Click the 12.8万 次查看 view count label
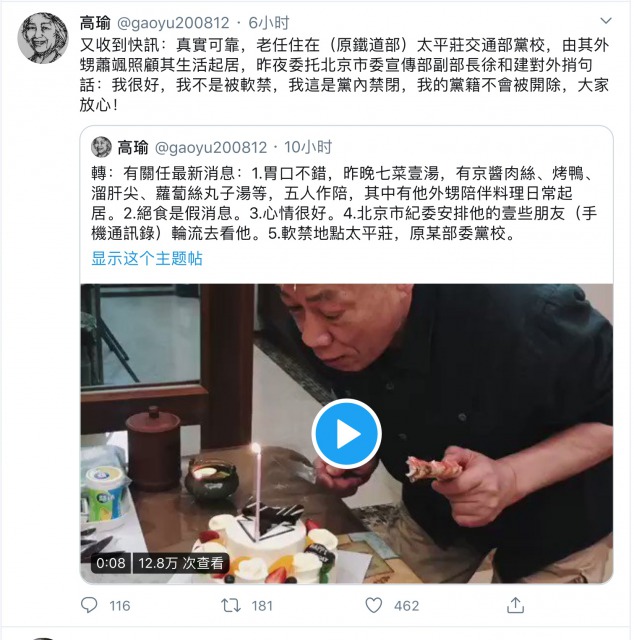Screen dimensions: 634x640 click(x=181, y=563)
